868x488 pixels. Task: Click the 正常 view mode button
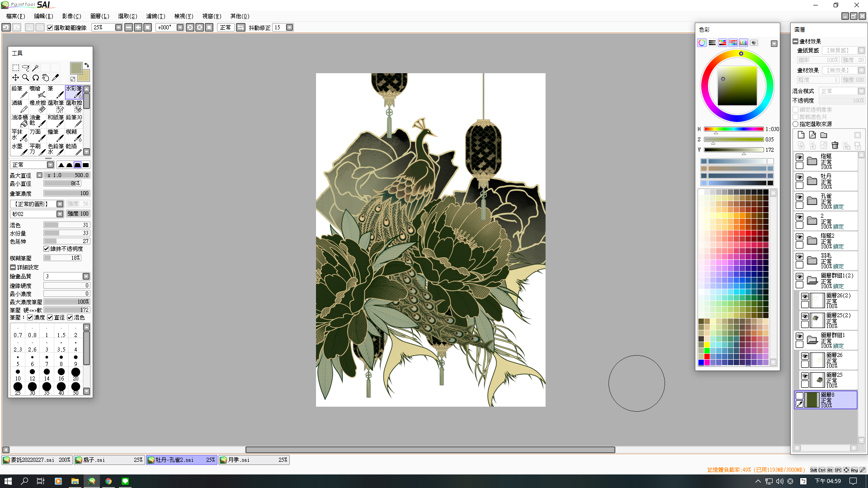(225, 28)
